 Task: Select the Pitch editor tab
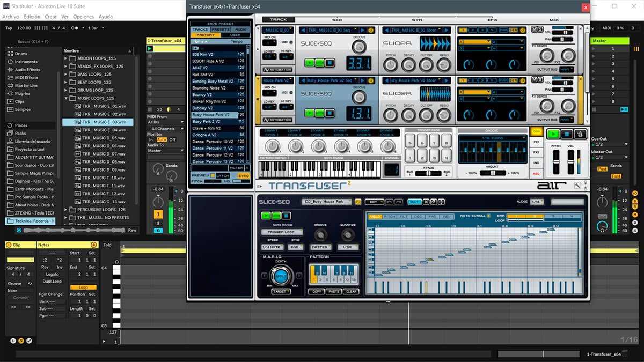click(x=389, y=216)
